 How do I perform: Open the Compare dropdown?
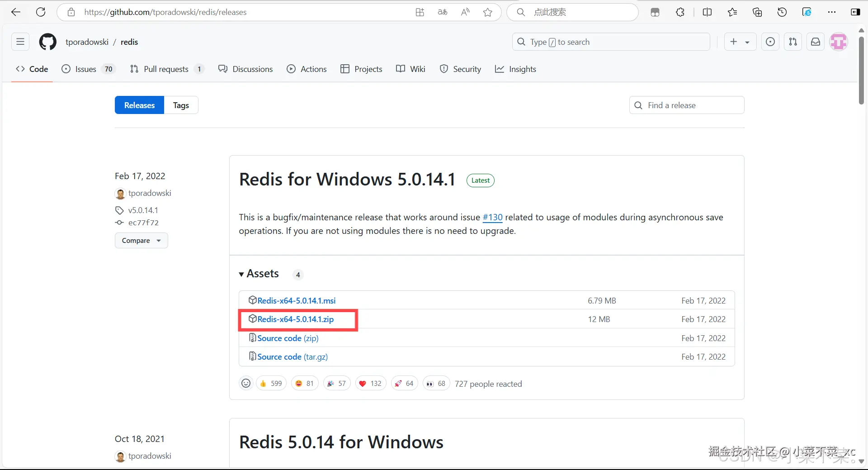coord(141,240)
